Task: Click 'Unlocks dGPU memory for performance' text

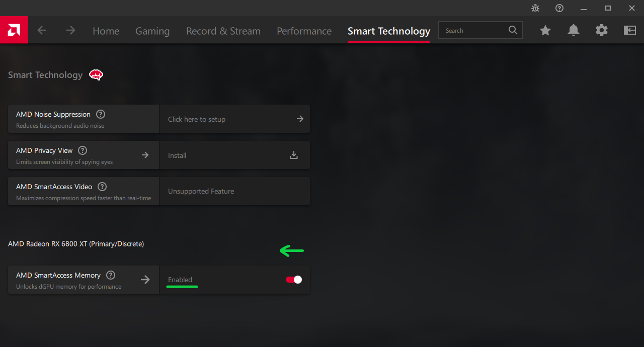Action: tap(68, 287)
